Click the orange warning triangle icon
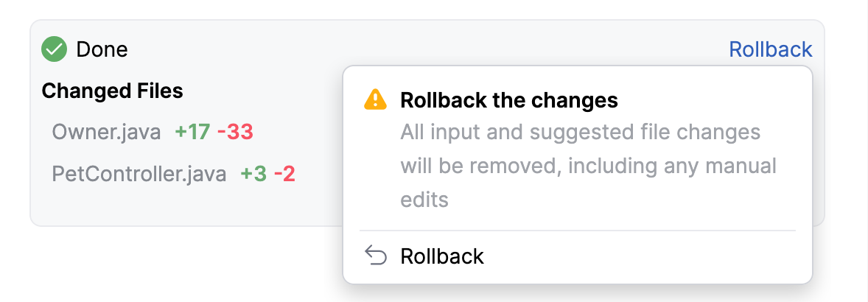868x302 pixels. 375,100
